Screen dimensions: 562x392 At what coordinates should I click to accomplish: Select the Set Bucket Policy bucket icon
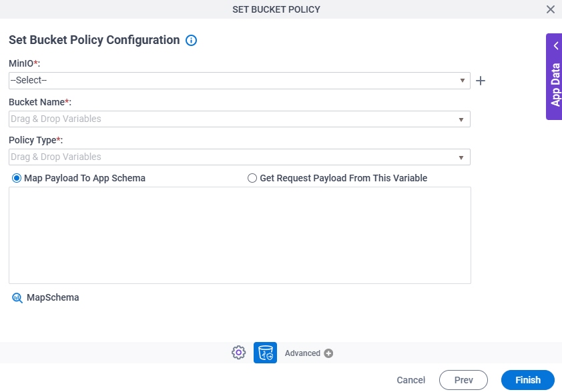pos(265,353)
